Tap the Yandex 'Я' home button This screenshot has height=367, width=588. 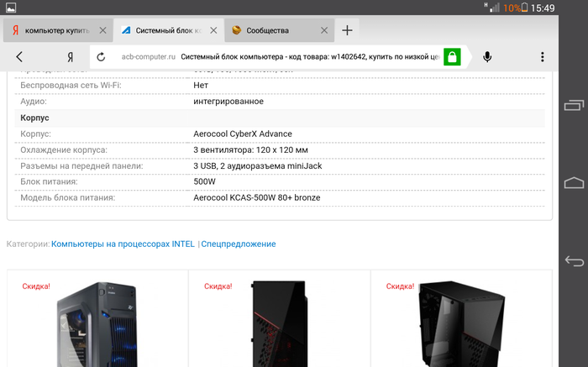coord(71,57)
